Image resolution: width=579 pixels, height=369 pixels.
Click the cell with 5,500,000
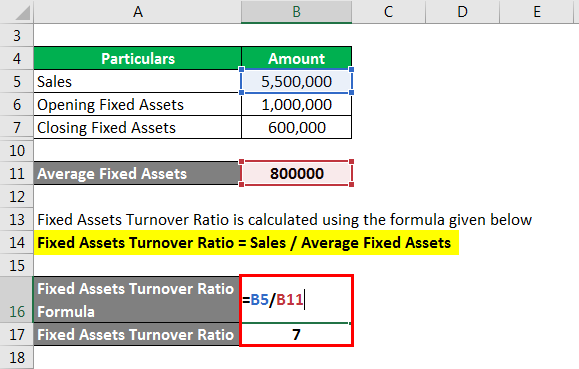click(x=297, y=81)
